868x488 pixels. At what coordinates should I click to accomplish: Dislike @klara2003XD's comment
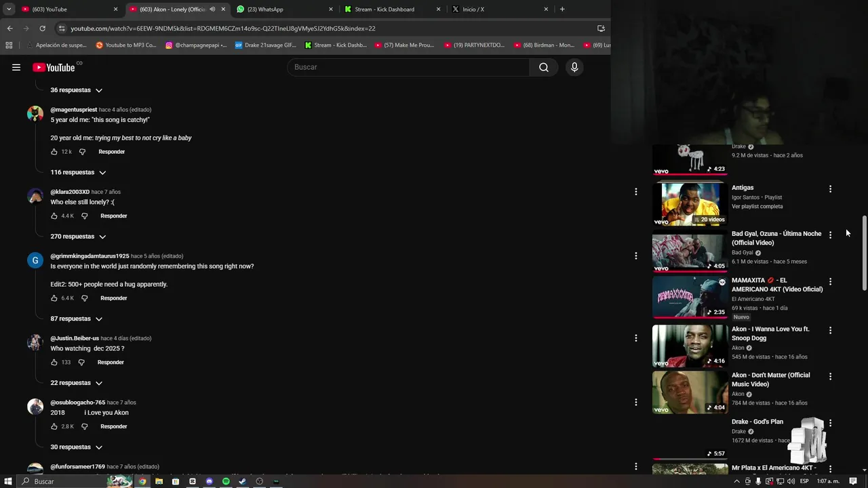85,216
